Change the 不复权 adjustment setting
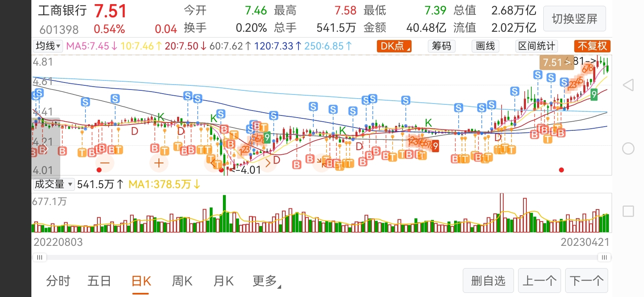Viewport: 644px width, 297px height. [592, 46]
